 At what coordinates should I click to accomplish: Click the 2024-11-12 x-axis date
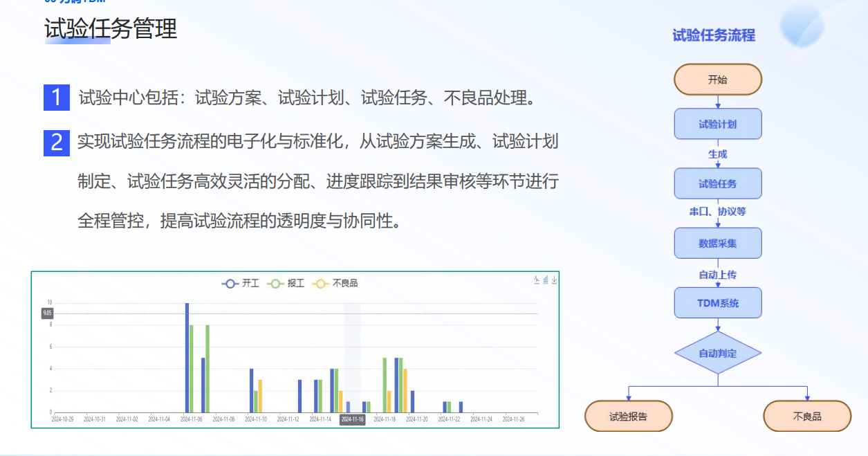click(288, 419)
